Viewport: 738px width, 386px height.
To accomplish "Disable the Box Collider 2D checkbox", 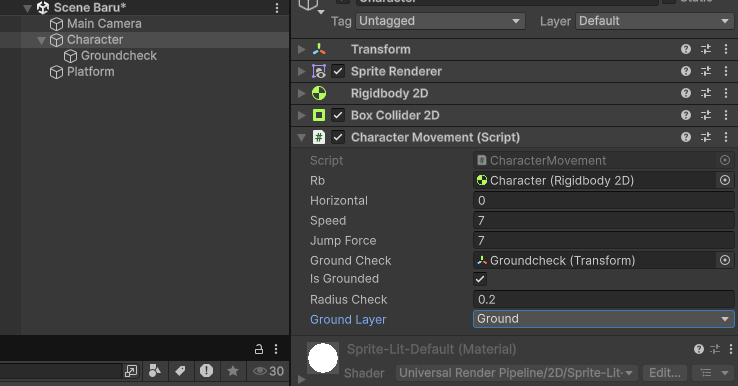I will [338, 115].
